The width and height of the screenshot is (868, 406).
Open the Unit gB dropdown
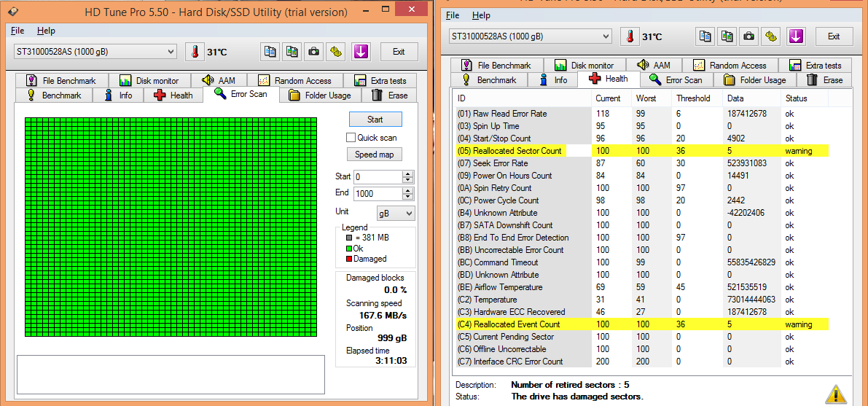(x=395, y=213)
